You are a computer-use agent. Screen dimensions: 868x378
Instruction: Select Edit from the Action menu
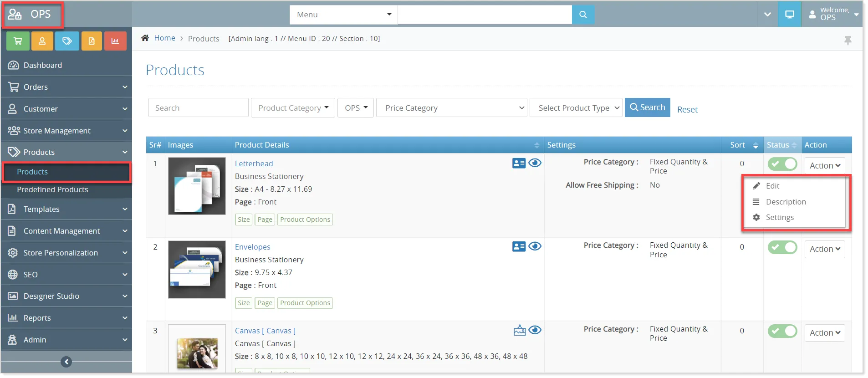[772, 186]
